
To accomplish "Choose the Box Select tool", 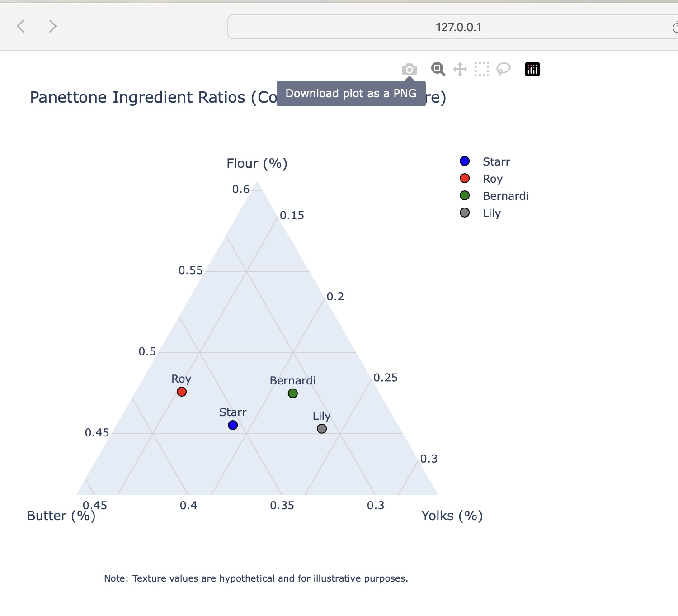I will 482,69.
